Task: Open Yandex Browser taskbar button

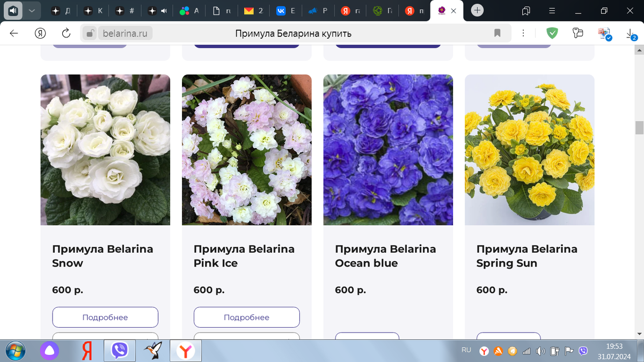Action: [x=186, y=351]
